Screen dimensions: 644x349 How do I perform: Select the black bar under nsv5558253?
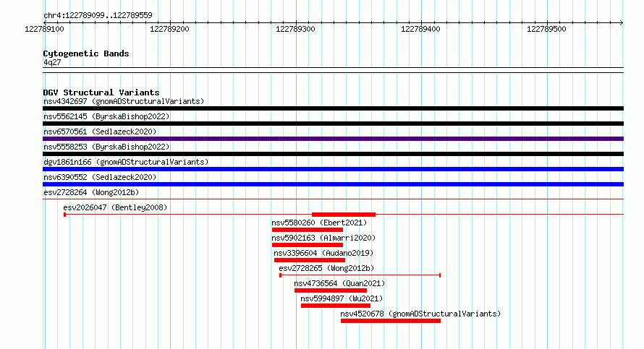coord(333,154)
